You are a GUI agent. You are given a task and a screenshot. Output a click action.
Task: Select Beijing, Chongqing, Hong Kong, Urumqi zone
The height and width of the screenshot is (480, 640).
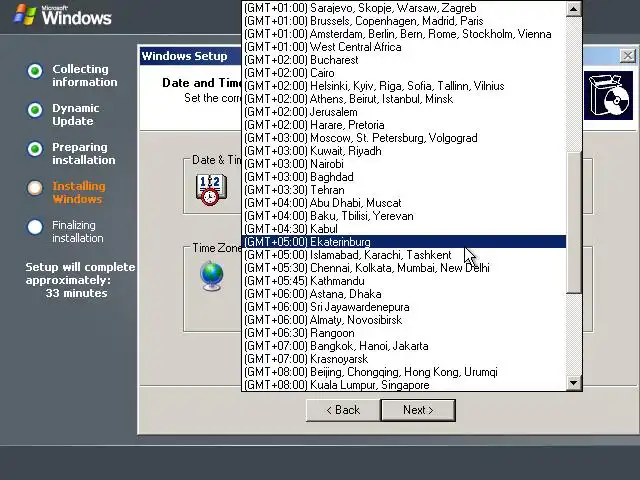tap(404, 372)
